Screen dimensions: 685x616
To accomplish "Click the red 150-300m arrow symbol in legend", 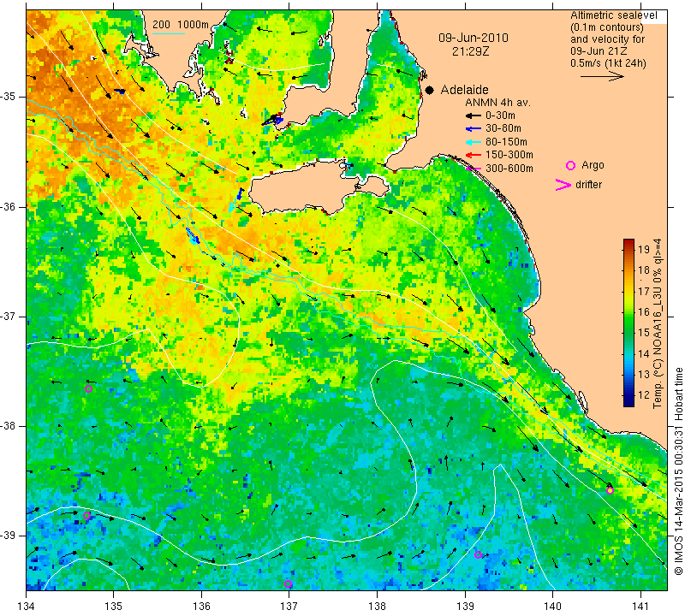I will point(474,155).
